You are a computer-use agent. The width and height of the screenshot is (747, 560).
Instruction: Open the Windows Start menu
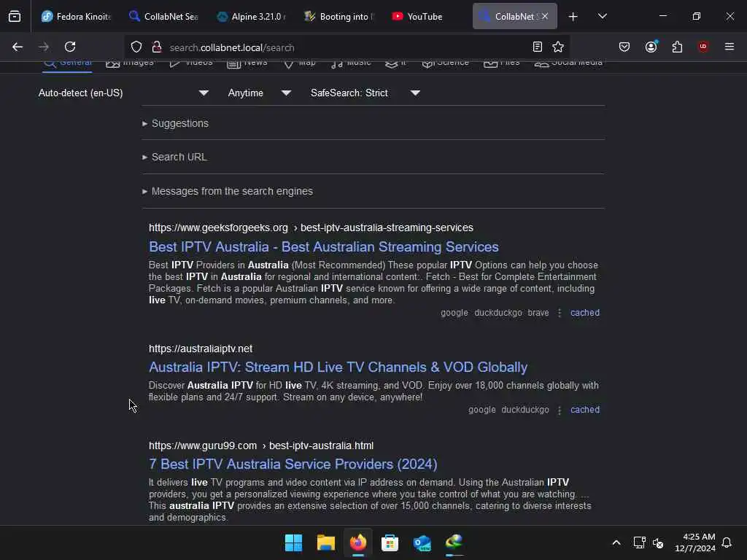(293, 542)
